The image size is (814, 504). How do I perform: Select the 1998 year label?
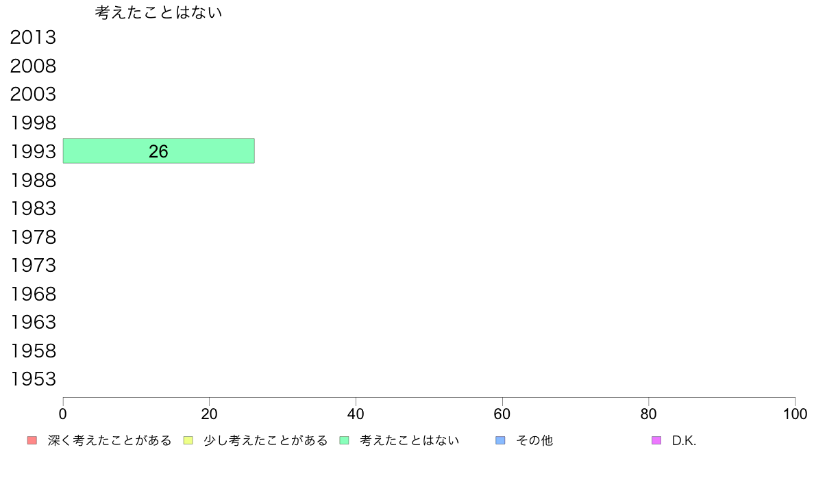click(33, 123)
